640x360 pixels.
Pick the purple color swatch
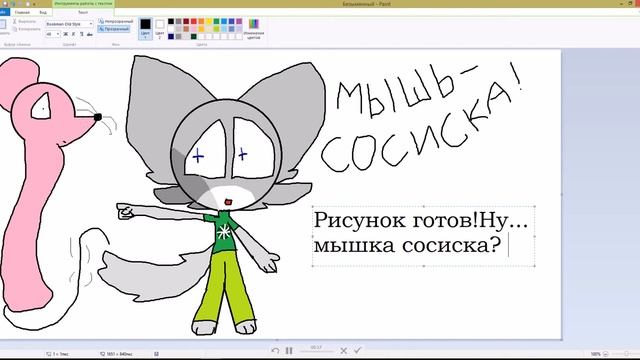point(239,21)
